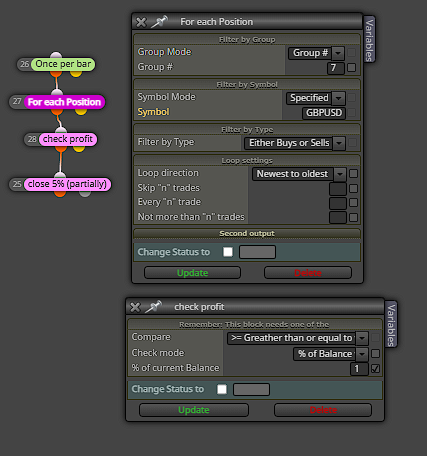Open the Loop direction dropdown
This screenshot has width=427, height=456.
(299, 174)
